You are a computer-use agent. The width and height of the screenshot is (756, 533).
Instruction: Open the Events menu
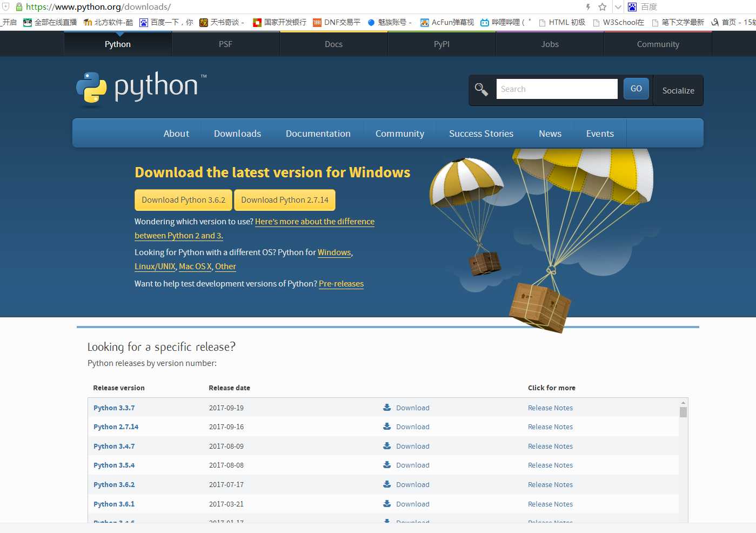coord(600,134)
